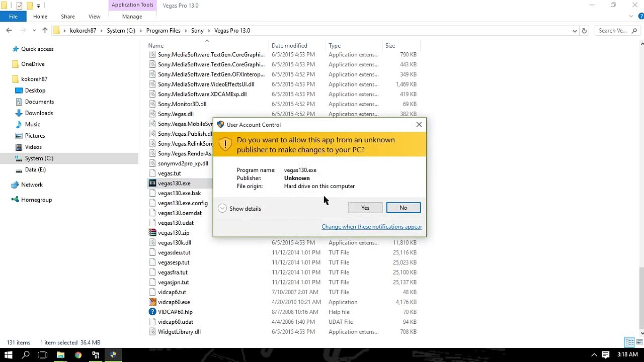644x362 pixels.
Task: Select kokoreh87 user folder in navigation pane
Action: 34,79
